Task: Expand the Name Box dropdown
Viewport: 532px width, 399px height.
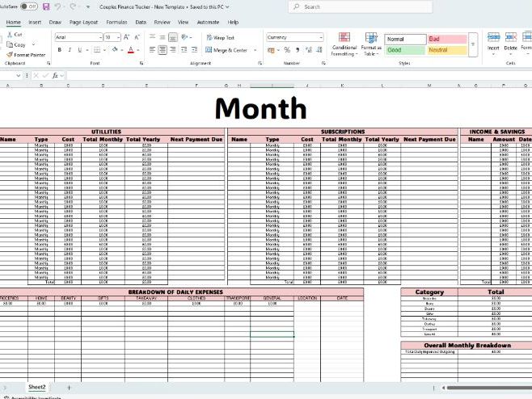Action: click(19, 75)
